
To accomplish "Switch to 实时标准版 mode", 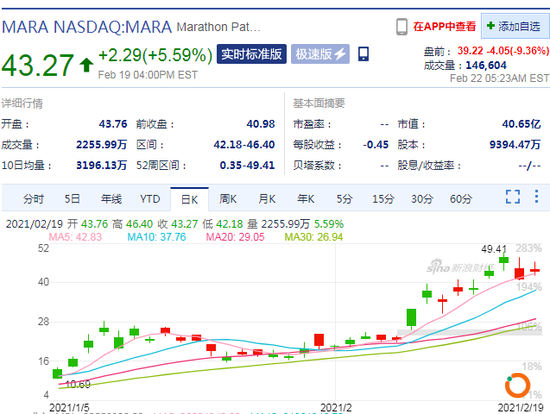I will (251, 54).
